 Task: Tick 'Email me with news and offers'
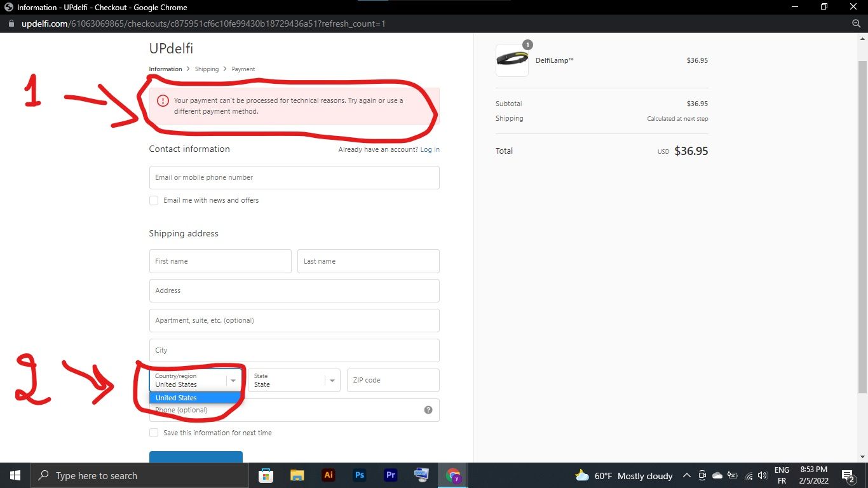(154, 200)
